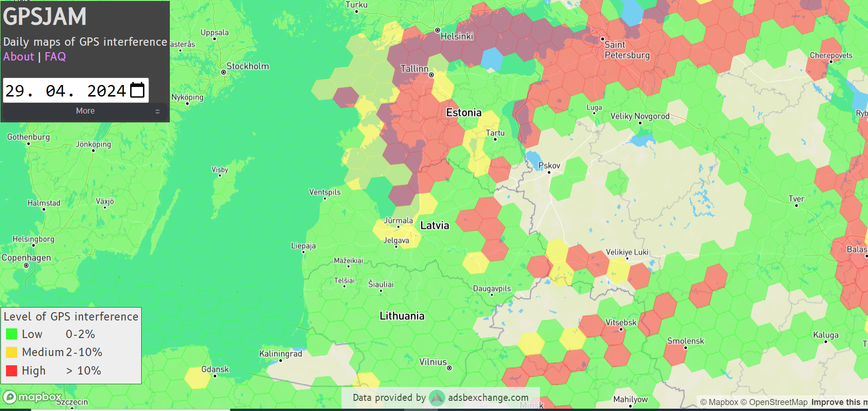Screen dimensions: 868x411
Task: Open the calendar picker icon in date field
Action: point(137,90)
